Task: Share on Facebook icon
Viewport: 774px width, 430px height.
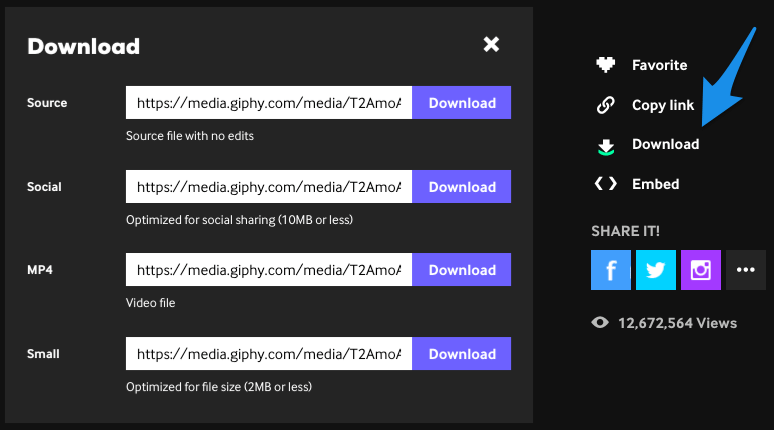Action: 611,270
